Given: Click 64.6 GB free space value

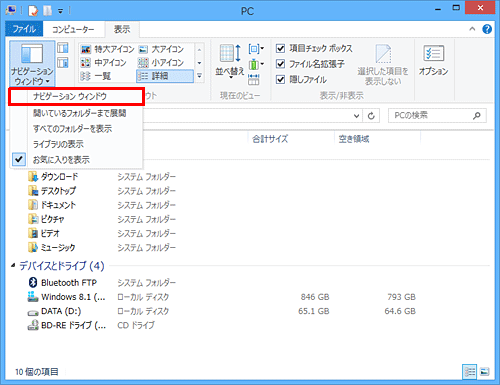Looking at the screenshot, I should (400, 311).
